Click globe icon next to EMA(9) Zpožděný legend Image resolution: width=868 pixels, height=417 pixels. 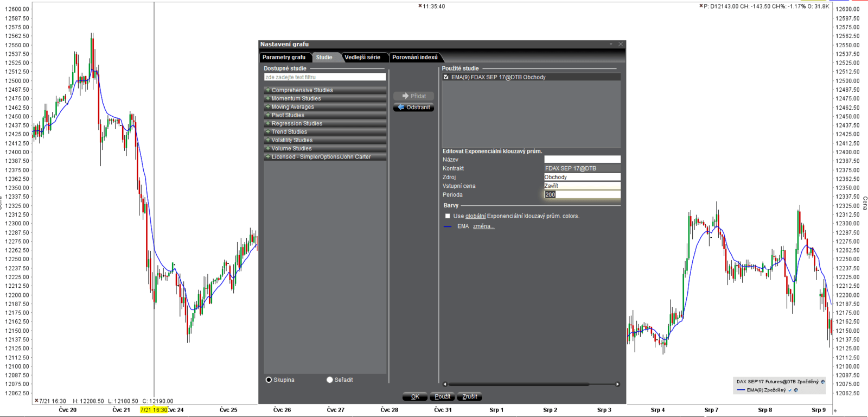pyautogui.click(x=796, y=390)
